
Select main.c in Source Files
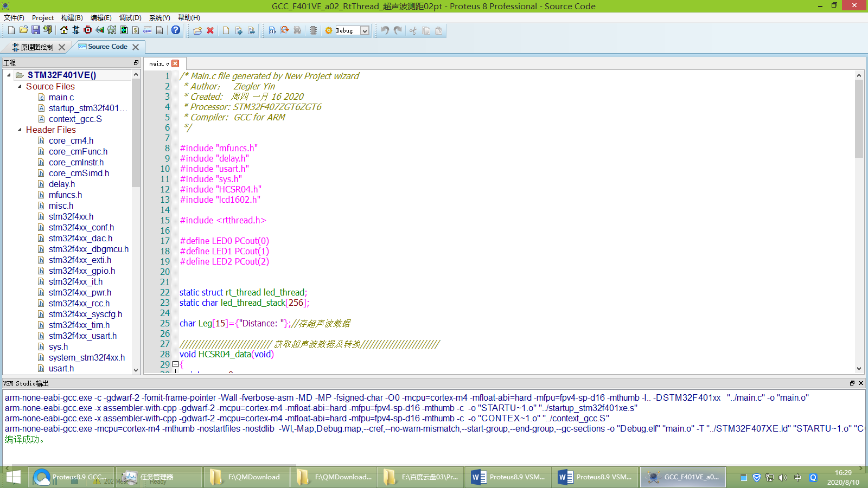(61, 97)
